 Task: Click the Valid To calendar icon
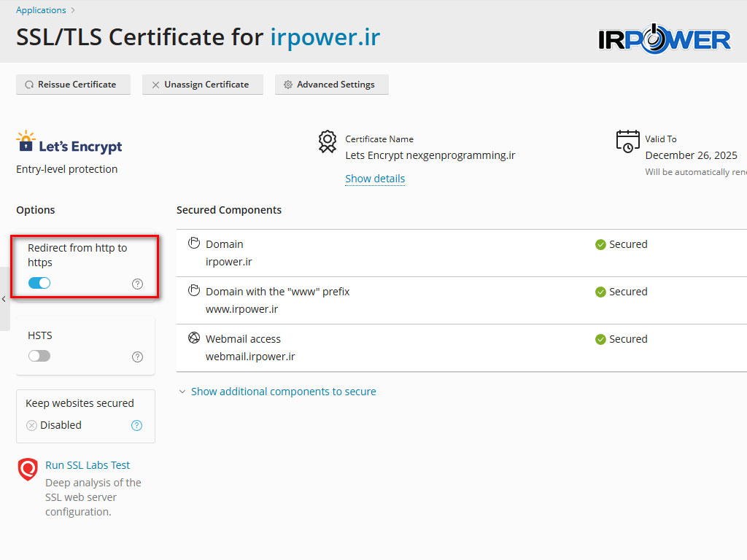627,141
